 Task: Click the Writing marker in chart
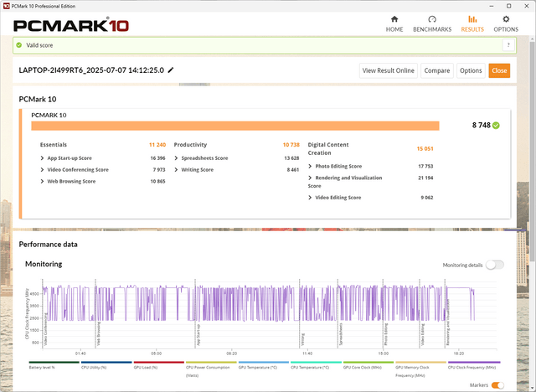click(303, 339)
